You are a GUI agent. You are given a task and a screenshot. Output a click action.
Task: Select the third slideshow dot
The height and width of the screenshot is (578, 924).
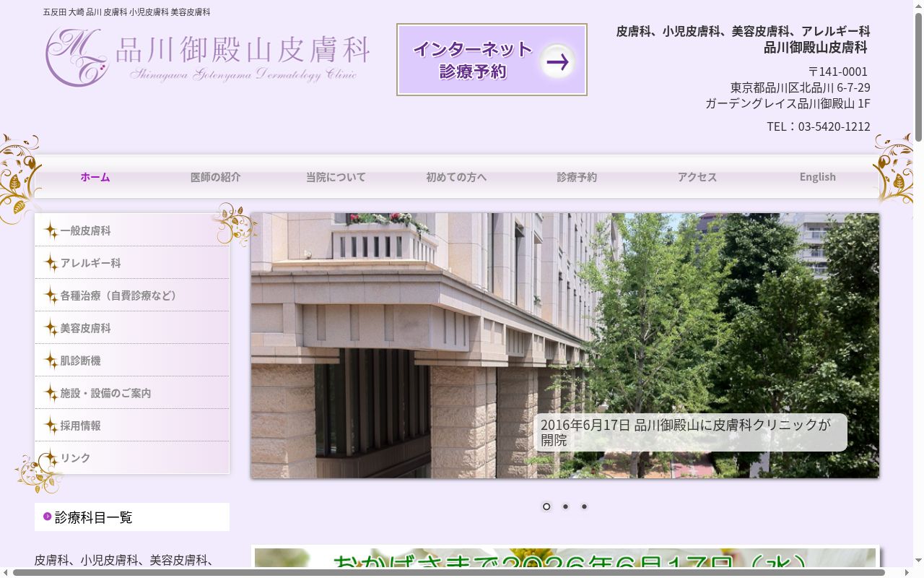[584, 506]
